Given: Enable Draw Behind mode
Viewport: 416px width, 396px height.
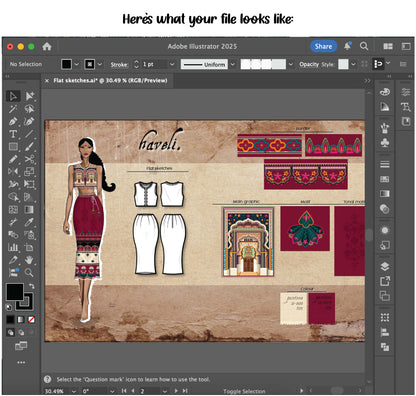Looking at the screenshot, I should (21, 332).
